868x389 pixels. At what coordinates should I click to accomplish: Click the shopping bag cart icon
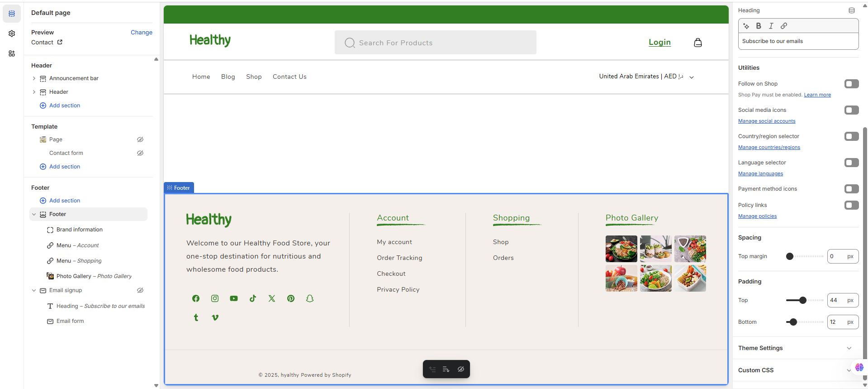coord(698,43)
